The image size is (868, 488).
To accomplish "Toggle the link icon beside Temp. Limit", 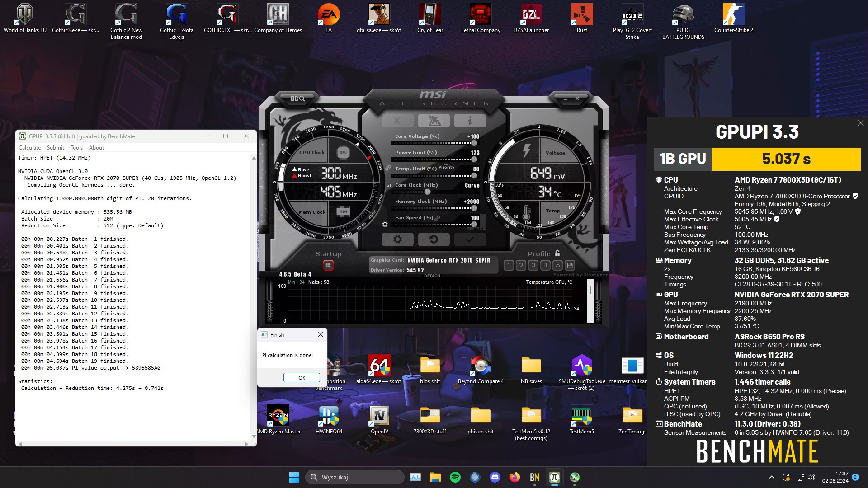I will [387, 168].
